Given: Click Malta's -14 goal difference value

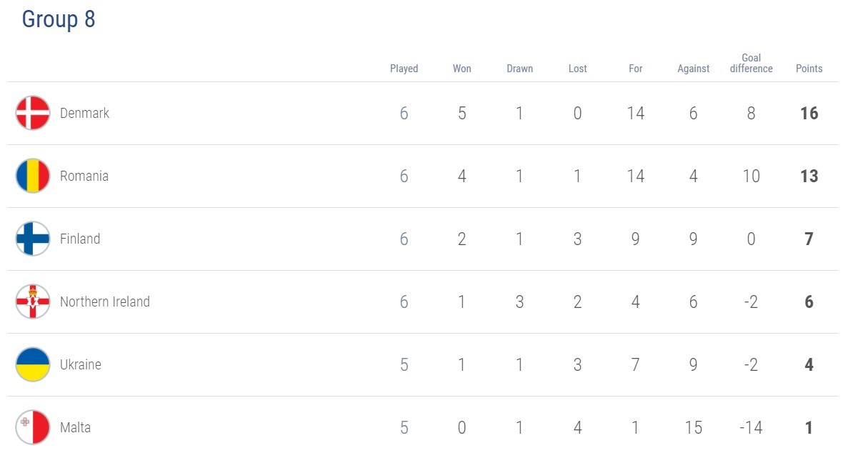Looking at the screenshot, I should [751, 427].
